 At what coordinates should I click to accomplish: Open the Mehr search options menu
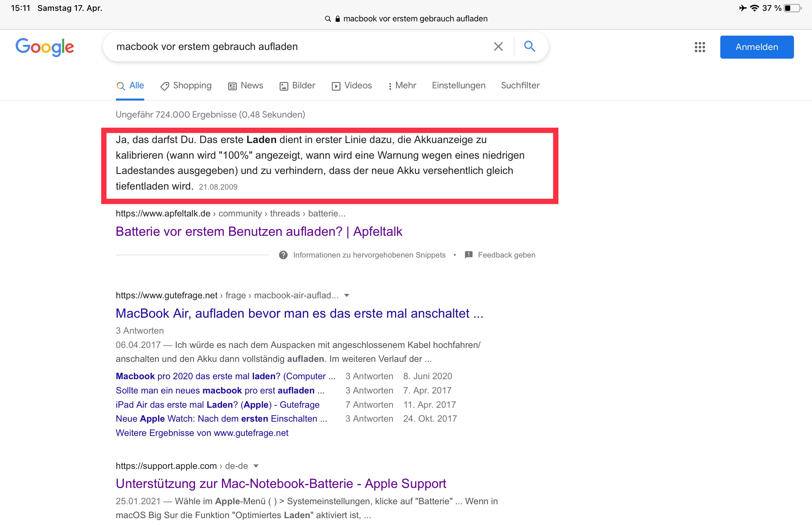coord(402,86)
